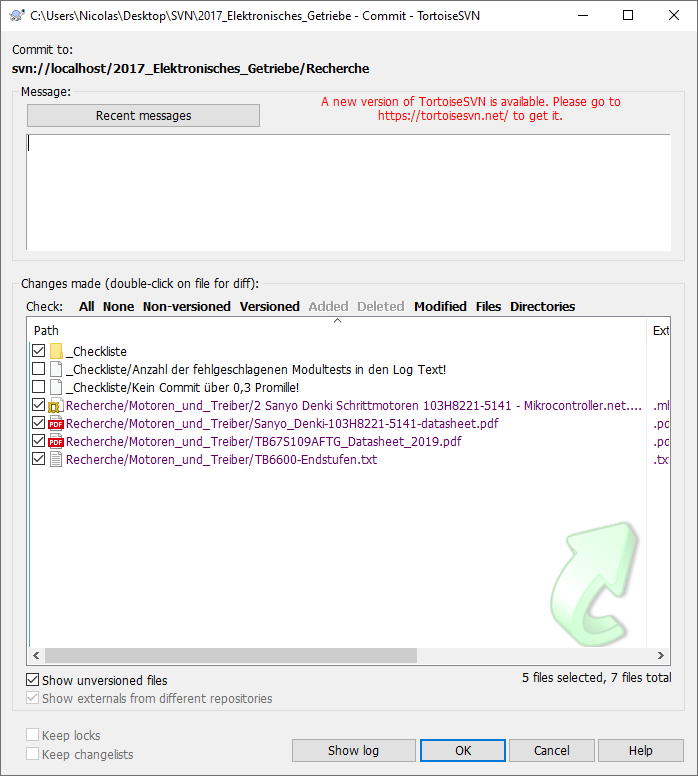Check None of the files

pos(118,307)
